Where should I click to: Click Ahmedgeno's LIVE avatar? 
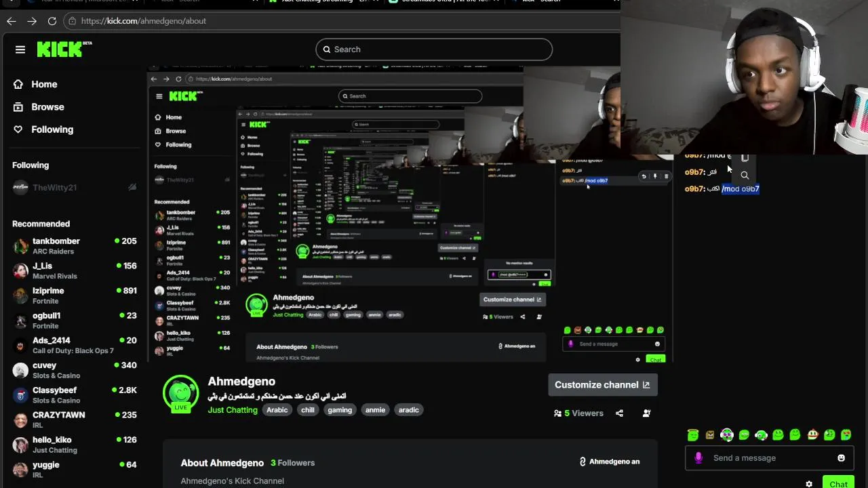coord(180,393)
